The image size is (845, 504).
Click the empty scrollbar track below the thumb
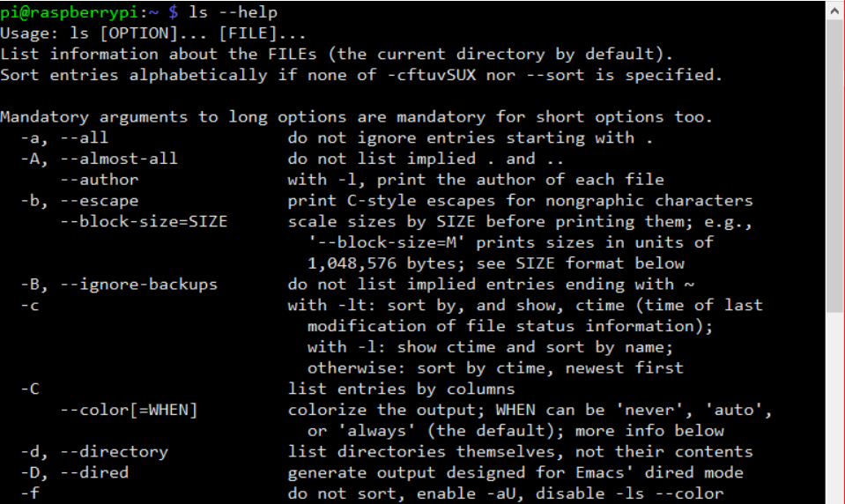pos(834,408)
